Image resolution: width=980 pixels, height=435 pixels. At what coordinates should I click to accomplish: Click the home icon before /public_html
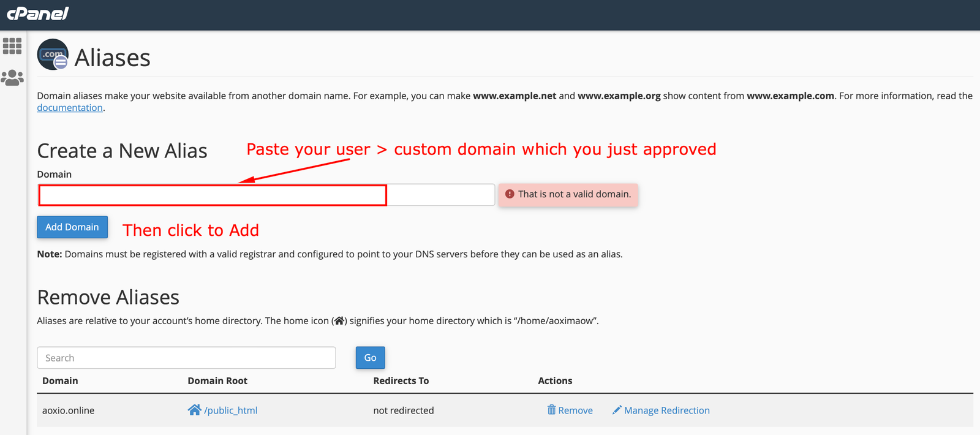point(194,410)
